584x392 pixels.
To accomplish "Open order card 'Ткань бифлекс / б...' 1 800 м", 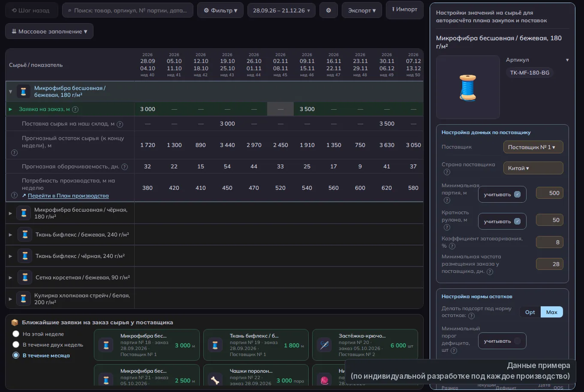I will click(x=256, y=345).
